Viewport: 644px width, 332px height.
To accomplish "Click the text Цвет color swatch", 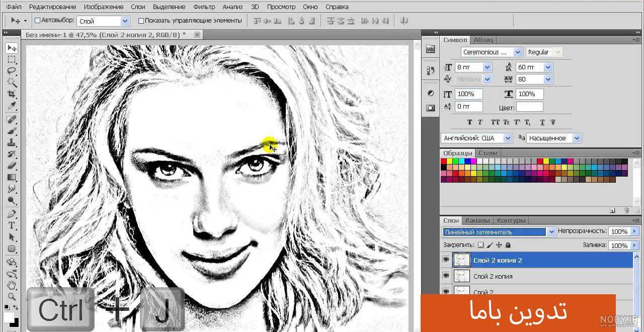I will pyautogui.click(x=530, y=107).
